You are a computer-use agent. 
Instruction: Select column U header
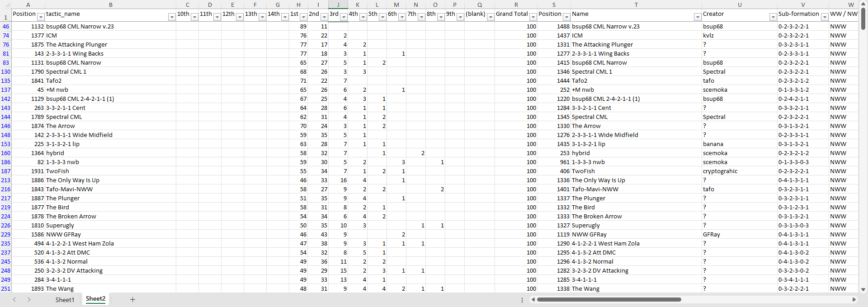coord(740,5)
